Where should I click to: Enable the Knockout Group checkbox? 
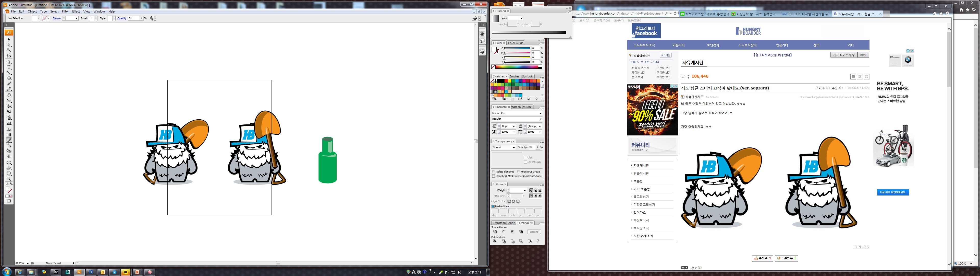click(x=519, y=171)
